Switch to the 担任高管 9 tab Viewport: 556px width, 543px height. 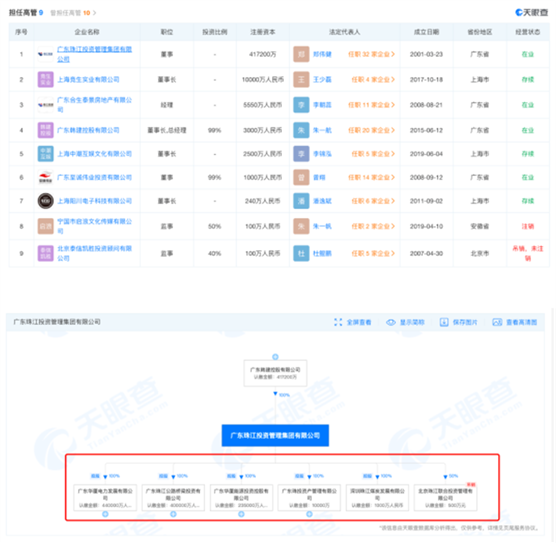click(x=26, y=13)
